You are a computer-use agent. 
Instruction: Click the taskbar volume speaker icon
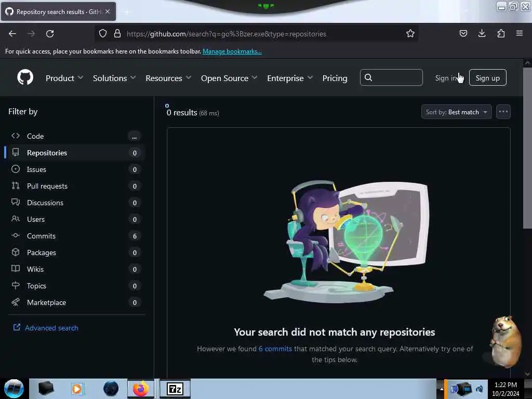(480, 389)
